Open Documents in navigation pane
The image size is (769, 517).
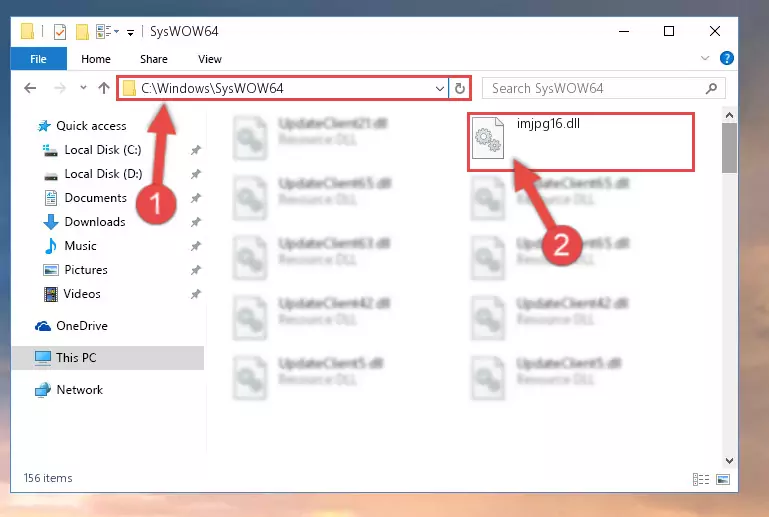95,198
